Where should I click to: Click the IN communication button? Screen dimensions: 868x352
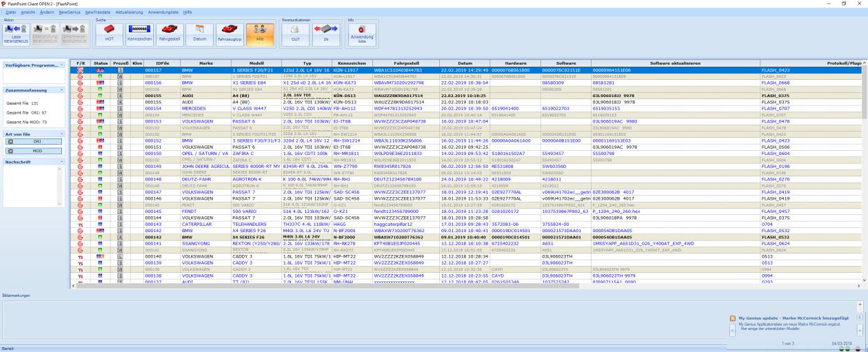325,33
